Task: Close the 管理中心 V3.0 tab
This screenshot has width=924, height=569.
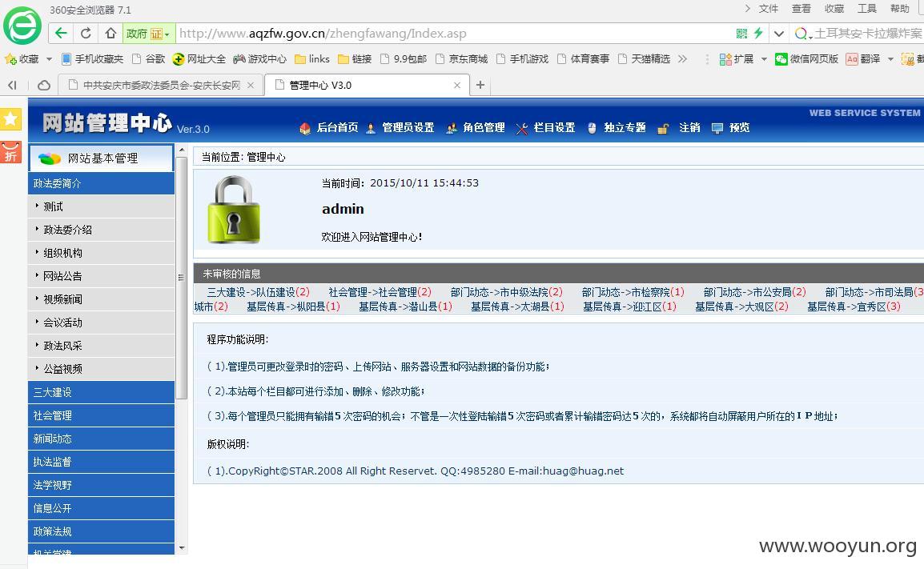Action: coord(456,86)
